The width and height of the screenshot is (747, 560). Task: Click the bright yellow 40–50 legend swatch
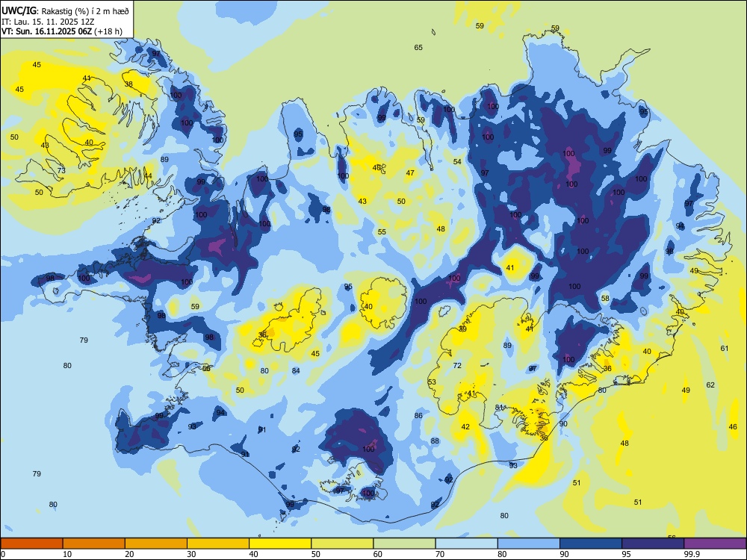coord(280,544)
